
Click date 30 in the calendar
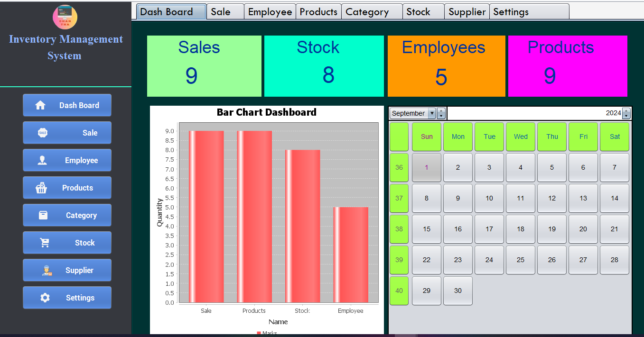point(457,291)
